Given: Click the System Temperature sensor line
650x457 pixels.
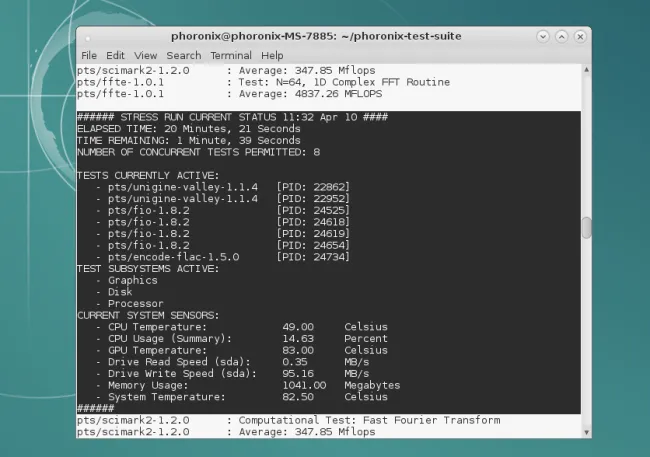Looking at the screenshot, I should coord(242,397).
